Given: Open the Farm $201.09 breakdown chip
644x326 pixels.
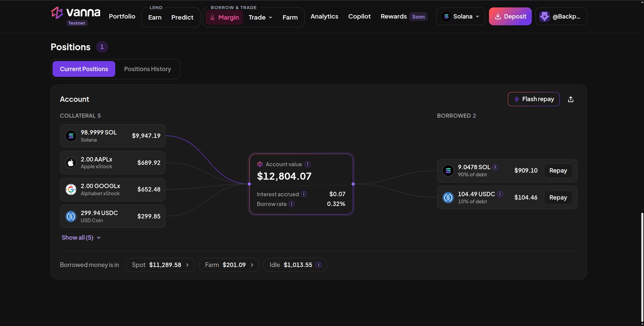Looking at the screenshot, I should 229,265.
